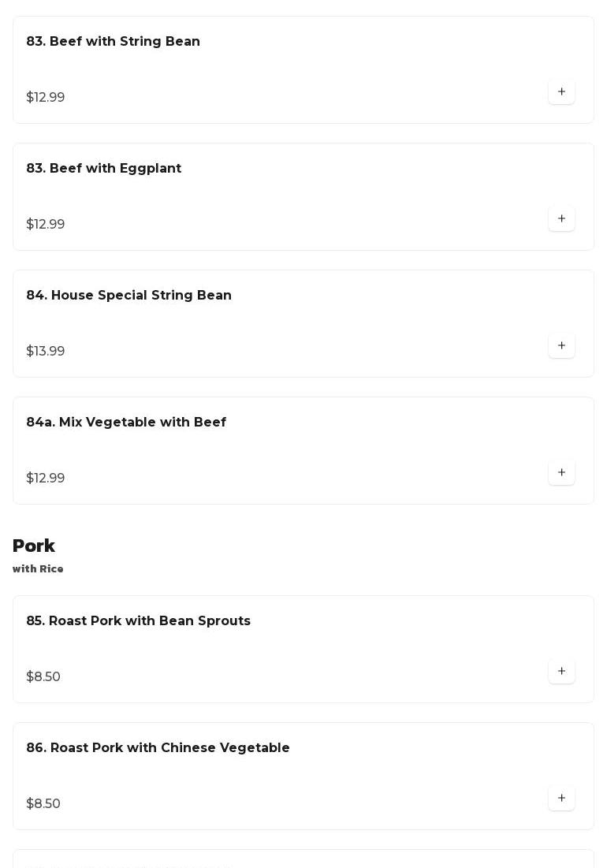
Task: Click plus icon for Beef with Eggplant
Action: point(561,218)
